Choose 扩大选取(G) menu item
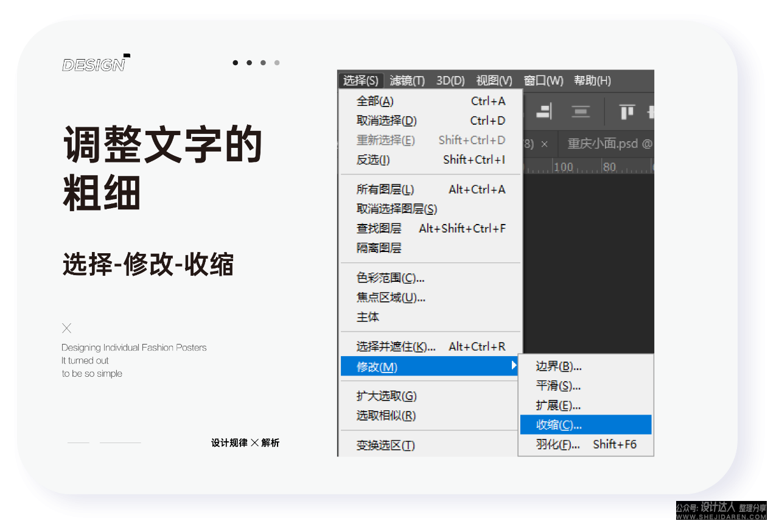The image size is (779, 532). click(x=430, y=396)
